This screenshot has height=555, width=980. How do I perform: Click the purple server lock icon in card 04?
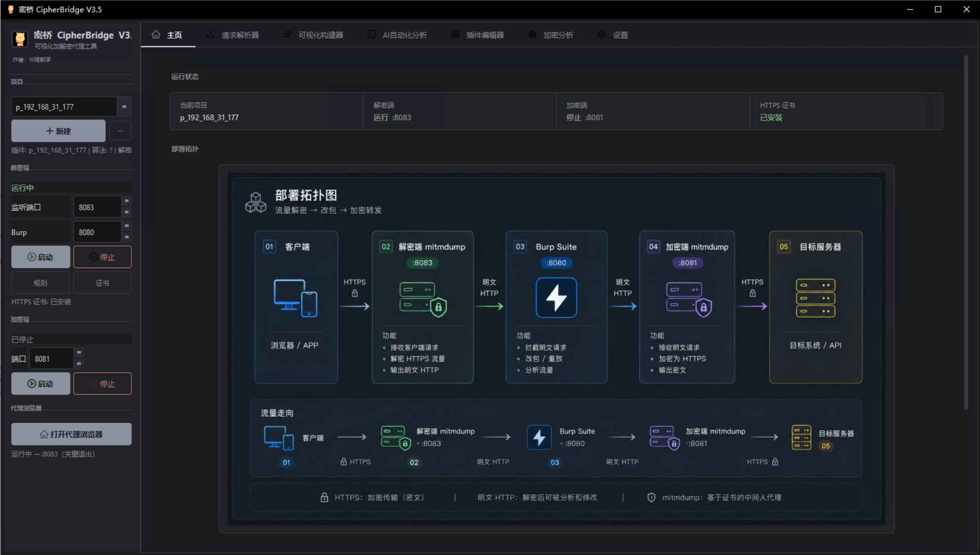(x=689, y=299)
